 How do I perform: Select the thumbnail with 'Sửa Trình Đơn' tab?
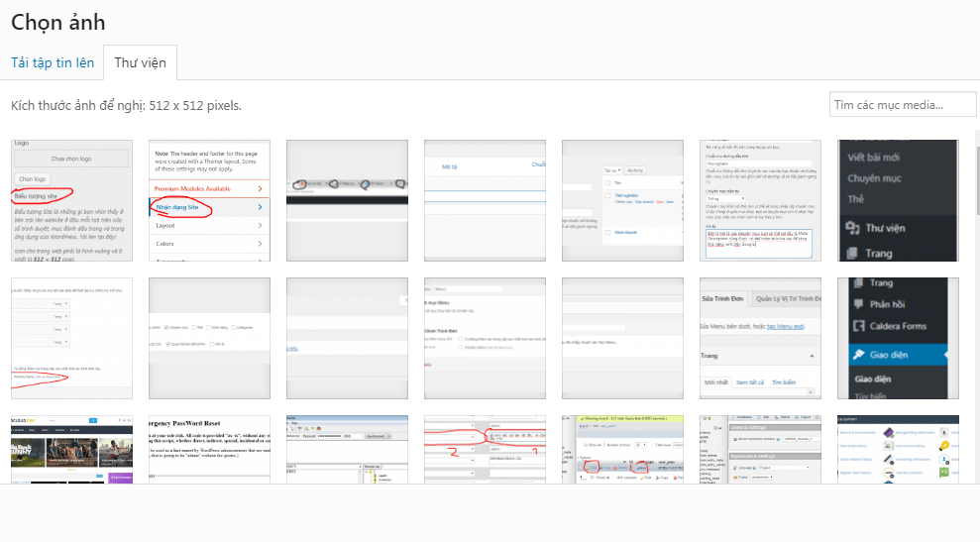760,338
